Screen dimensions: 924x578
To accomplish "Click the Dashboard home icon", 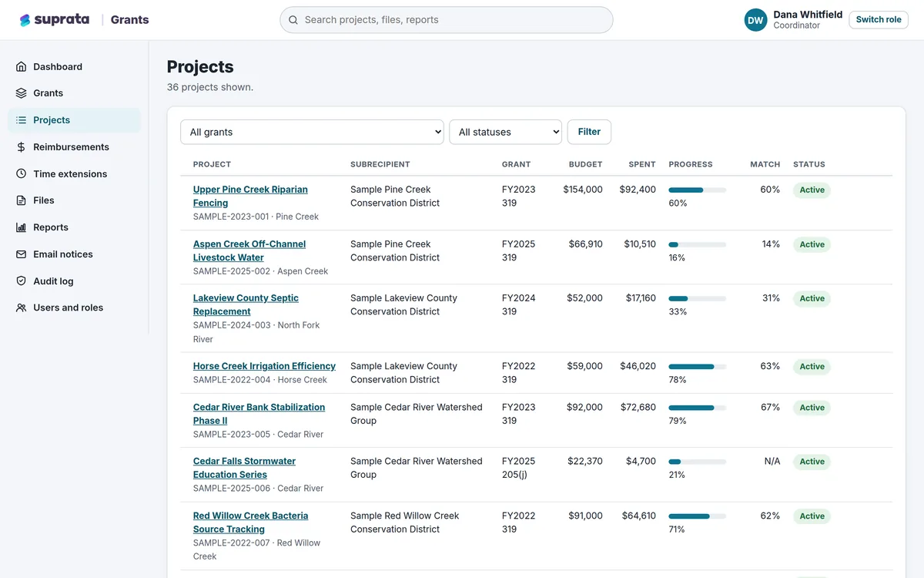I will pyautogui.click(x=22, y=67).
